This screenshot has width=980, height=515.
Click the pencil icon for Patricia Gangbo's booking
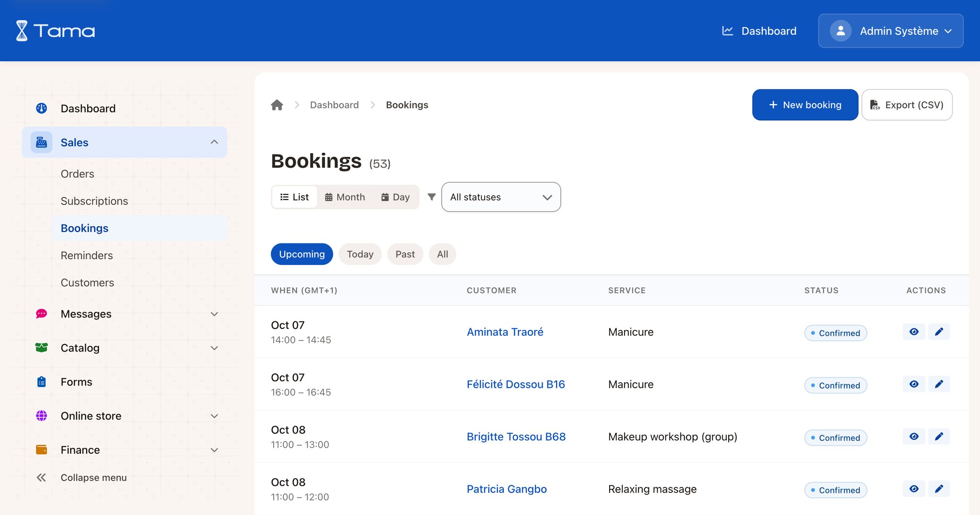(939, 489)
